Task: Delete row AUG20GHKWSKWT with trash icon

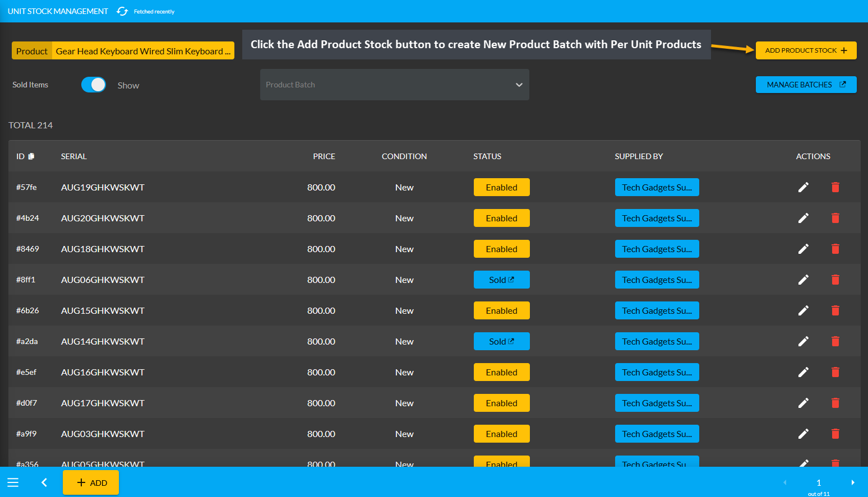Action: [835, 218]
